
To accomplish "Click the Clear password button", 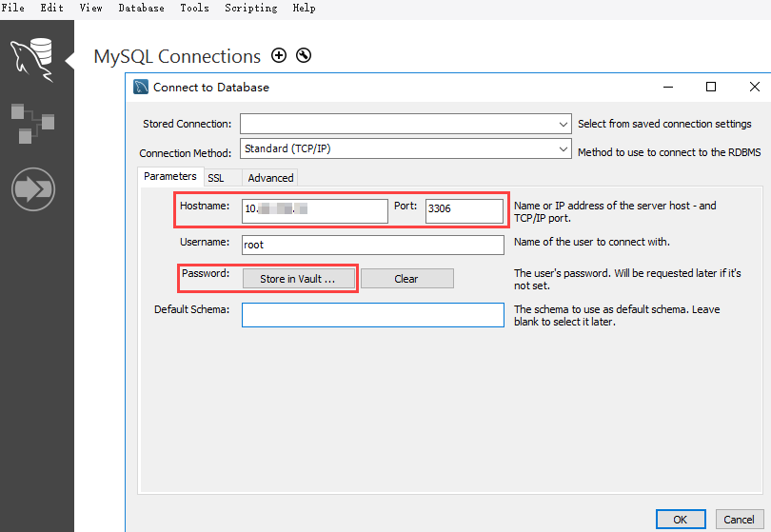I will pyautogui.click(x=406, y=279).
